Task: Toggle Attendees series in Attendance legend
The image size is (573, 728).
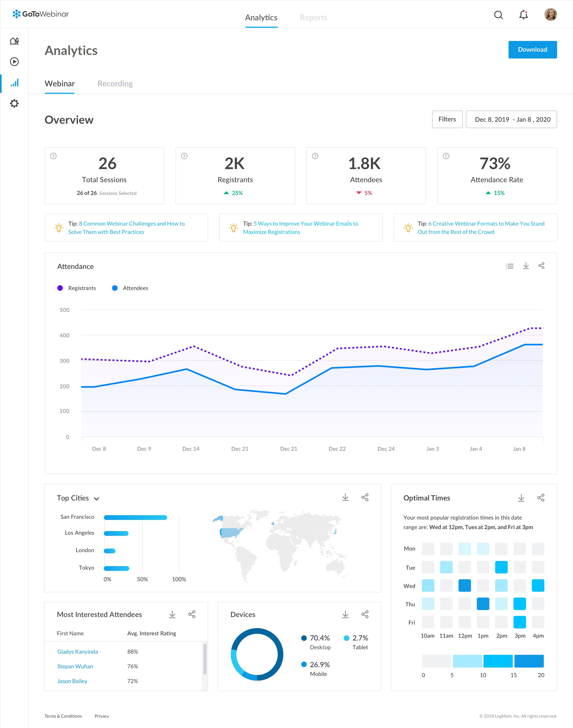Action: 130,288
